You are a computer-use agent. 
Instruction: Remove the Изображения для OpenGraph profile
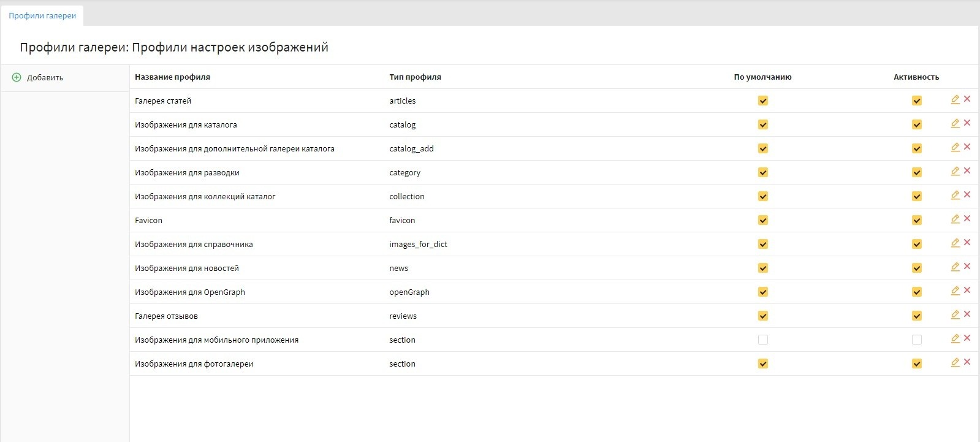pos(967,291)
